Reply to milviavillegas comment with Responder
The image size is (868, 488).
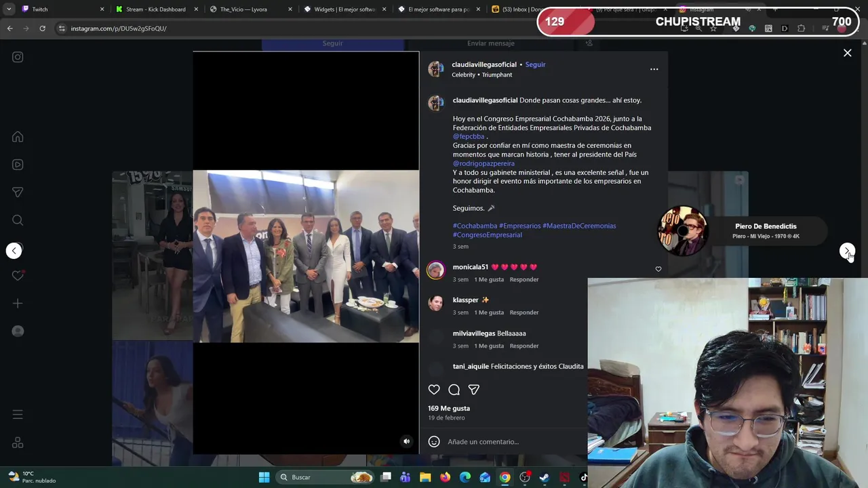pos(524,346)
